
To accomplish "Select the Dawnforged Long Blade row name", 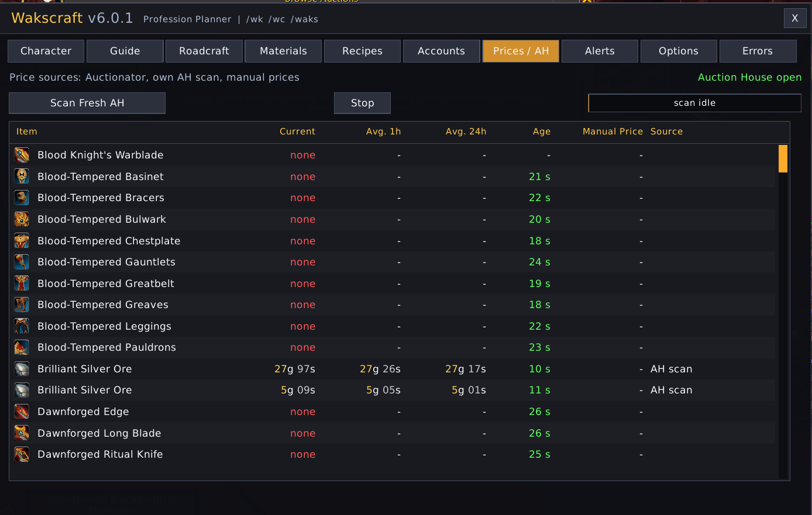I will (x=99, y=433).
